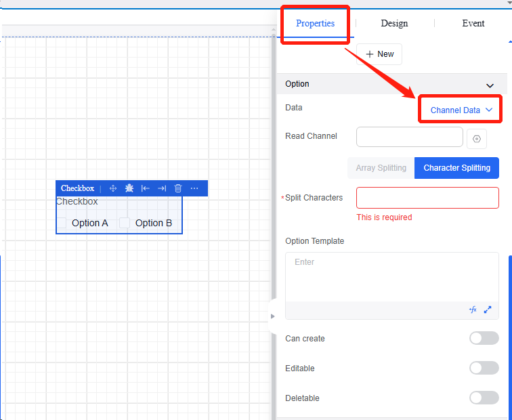Click into the Split Characters field

[427, 198]
